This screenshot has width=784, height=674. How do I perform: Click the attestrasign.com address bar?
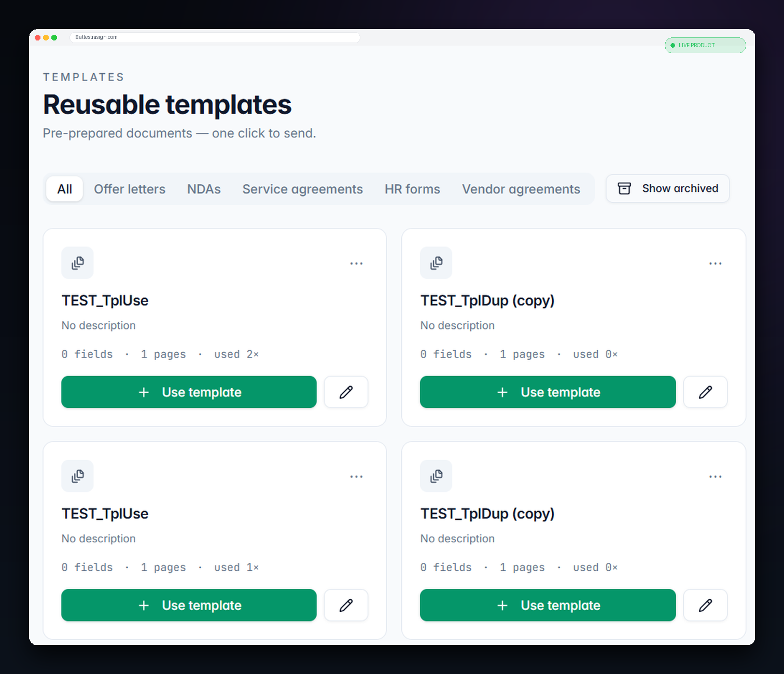click(215, 37)
